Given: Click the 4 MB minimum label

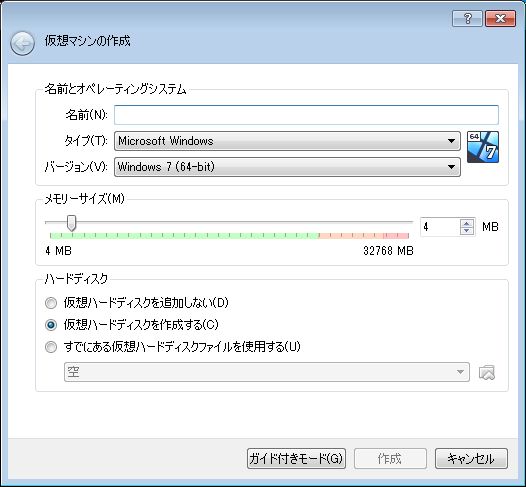Looking at the screenshot, I should 58,251.
